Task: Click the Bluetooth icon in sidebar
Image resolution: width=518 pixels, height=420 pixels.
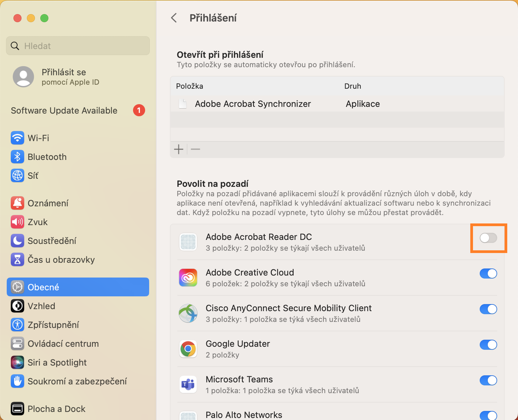Action: click(17, 157)
